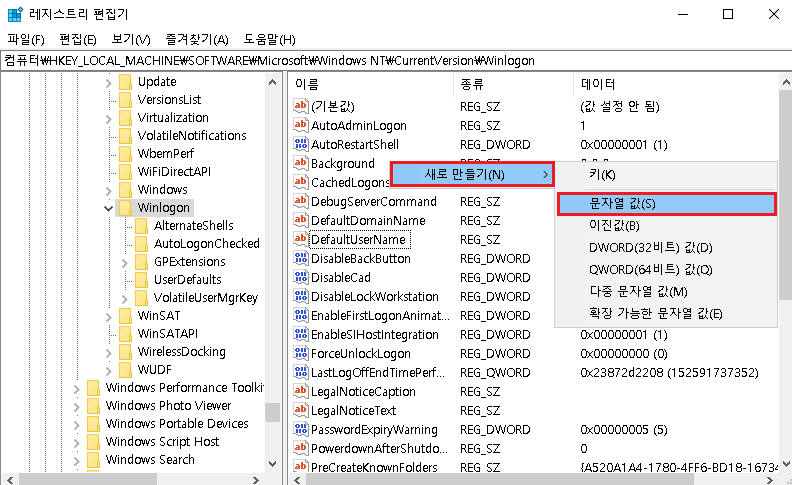The image size is (792, 485).
Task: Click the binary icon next to AutoRestartShell
Action: point(300,145)
